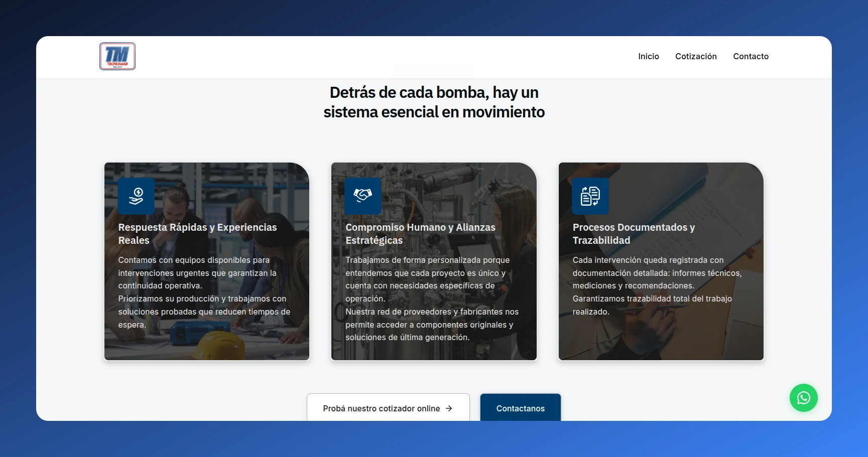The height and width of the screenshot is (457, 868).
Task: Click text Garantizamos trazabilidad total del trabajo
Action: tap(652, 298)
